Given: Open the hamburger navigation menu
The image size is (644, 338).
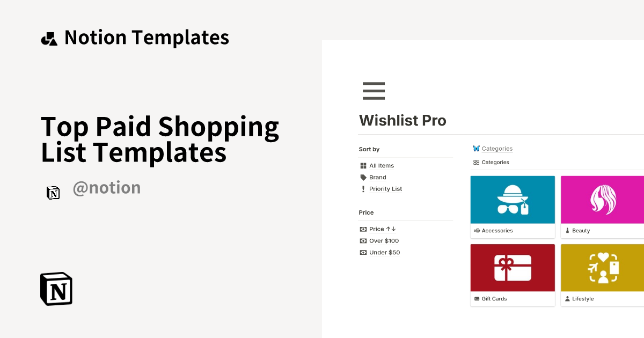Looking at the screenshot, I should 374,91.
